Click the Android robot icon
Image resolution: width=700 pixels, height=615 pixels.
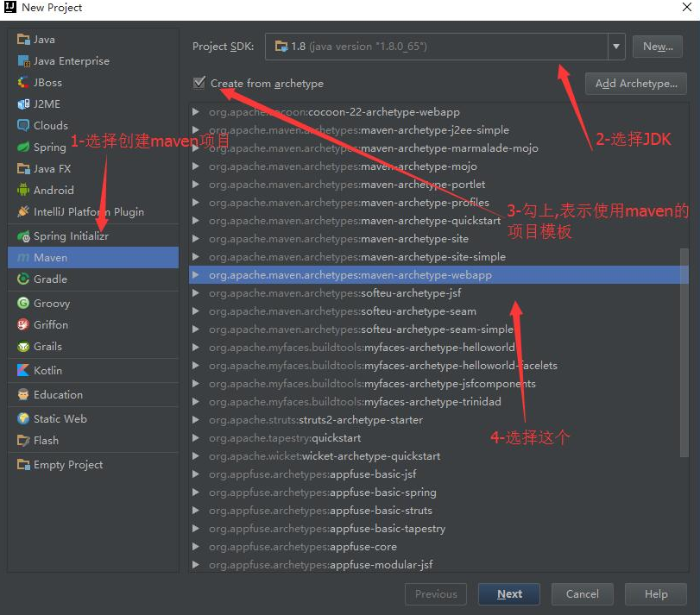click(23, 190)
